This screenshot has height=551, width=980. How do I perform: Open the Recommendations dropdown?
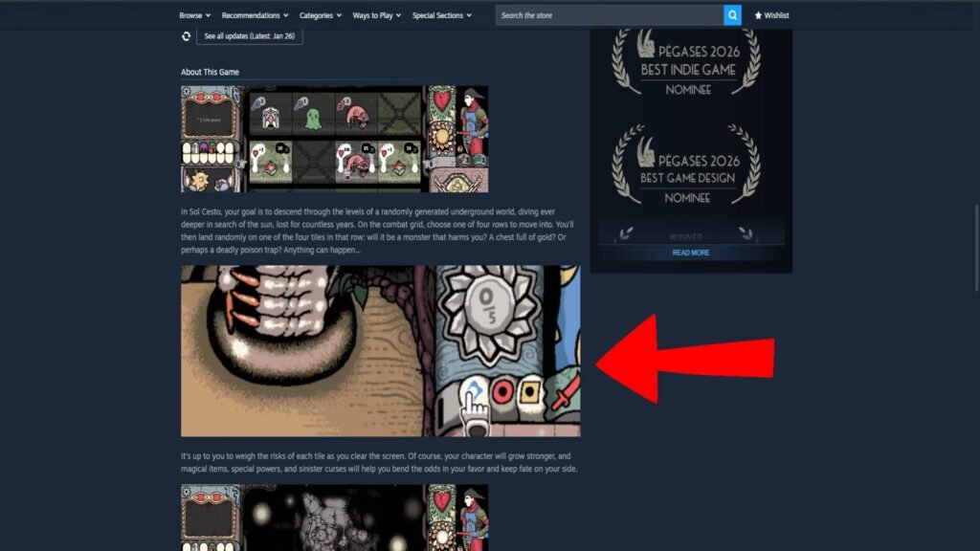[255, 15]
